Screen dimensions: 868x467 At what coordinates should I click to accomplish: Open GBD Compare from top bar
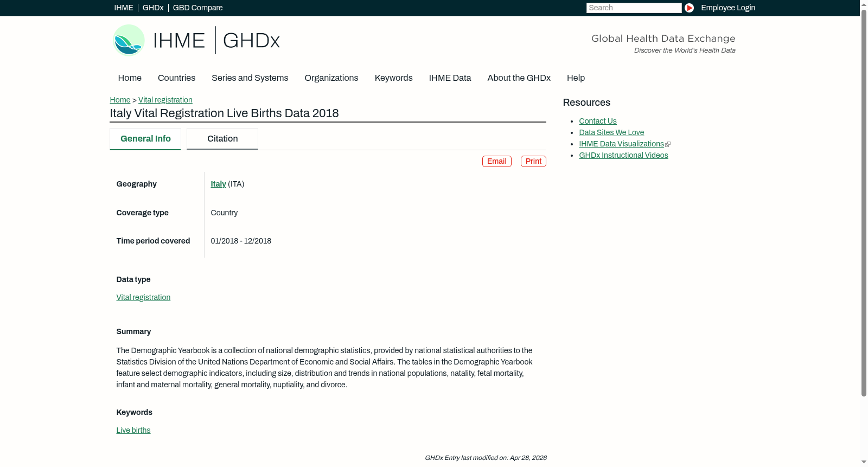point(197,8)
